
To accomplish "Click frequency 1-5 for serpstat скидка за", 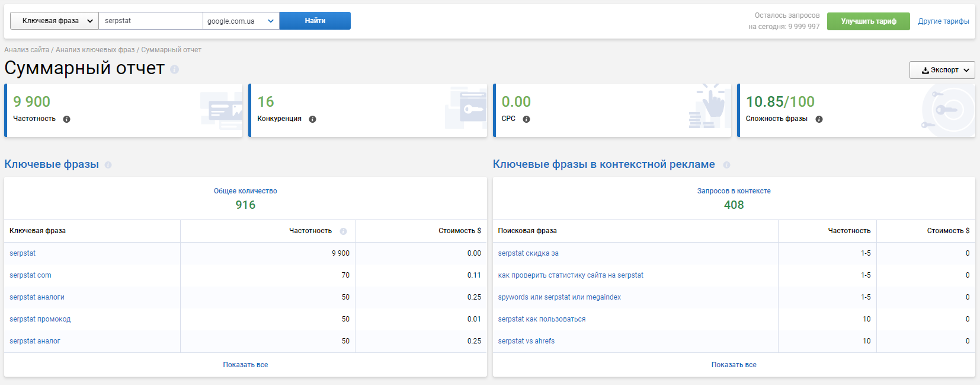I will (x=866, y=253).
